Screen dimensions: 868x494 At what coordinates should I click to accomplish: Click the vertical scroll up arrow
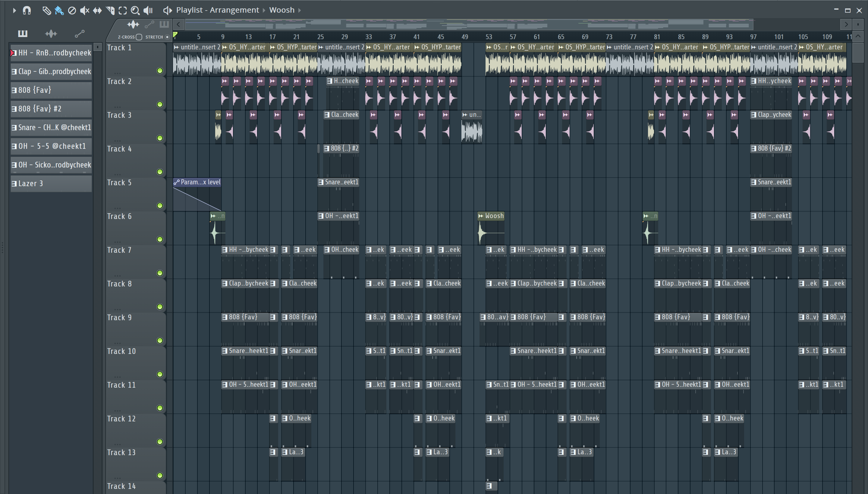(x=858, y=36)
